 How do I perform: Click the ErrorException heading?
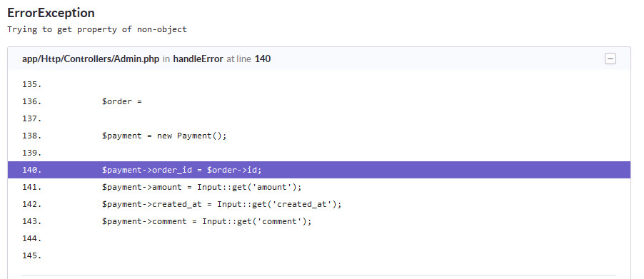pos(51,13)
